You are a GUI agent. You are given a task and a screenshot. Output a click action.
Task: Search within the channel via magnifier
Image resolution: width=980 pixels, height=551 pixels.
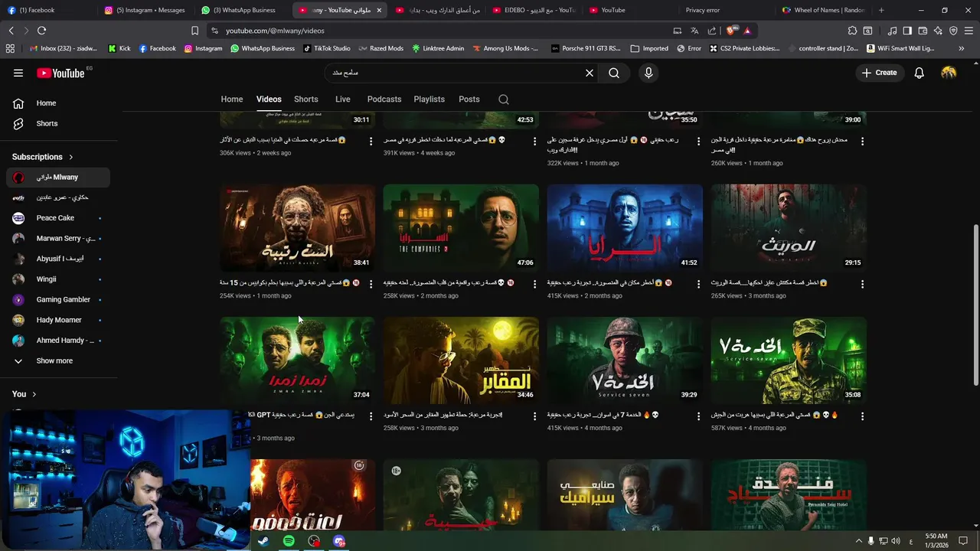coord(503,99)
